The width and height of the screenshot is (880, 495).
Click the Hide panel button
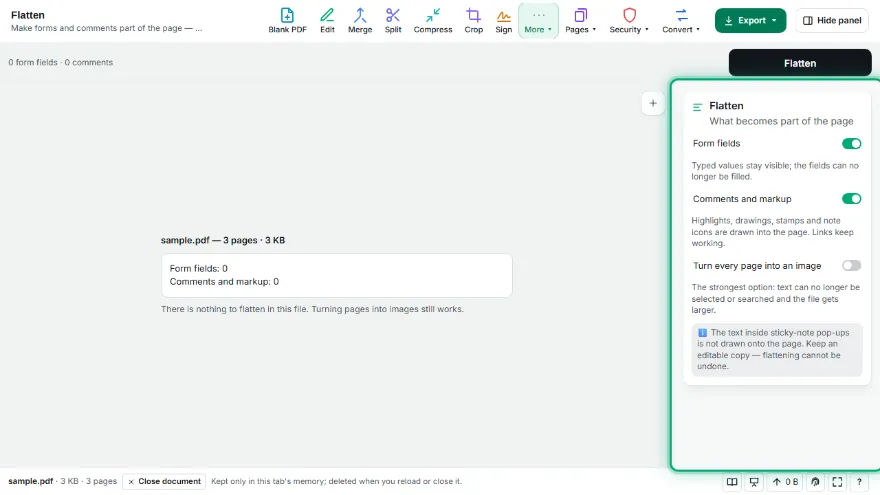832,21
